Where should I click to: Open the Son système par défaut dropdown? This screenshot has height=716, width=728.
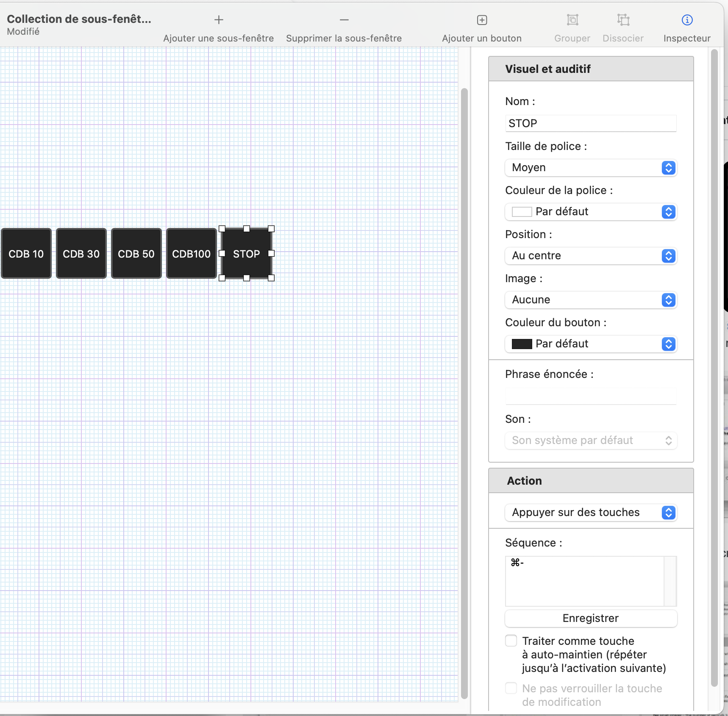tap(591, 441)
